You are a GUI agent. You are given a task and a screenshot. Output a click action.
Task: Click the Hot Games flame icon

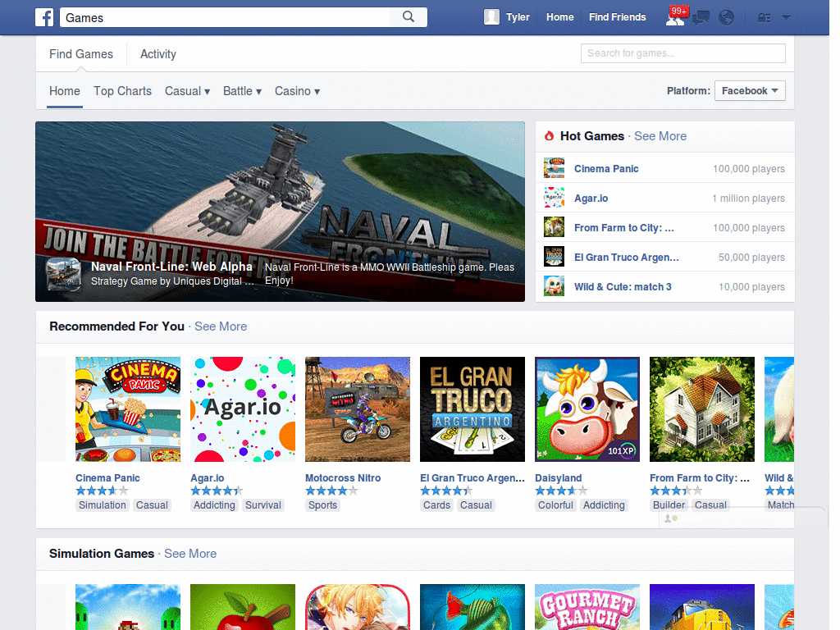549,136
